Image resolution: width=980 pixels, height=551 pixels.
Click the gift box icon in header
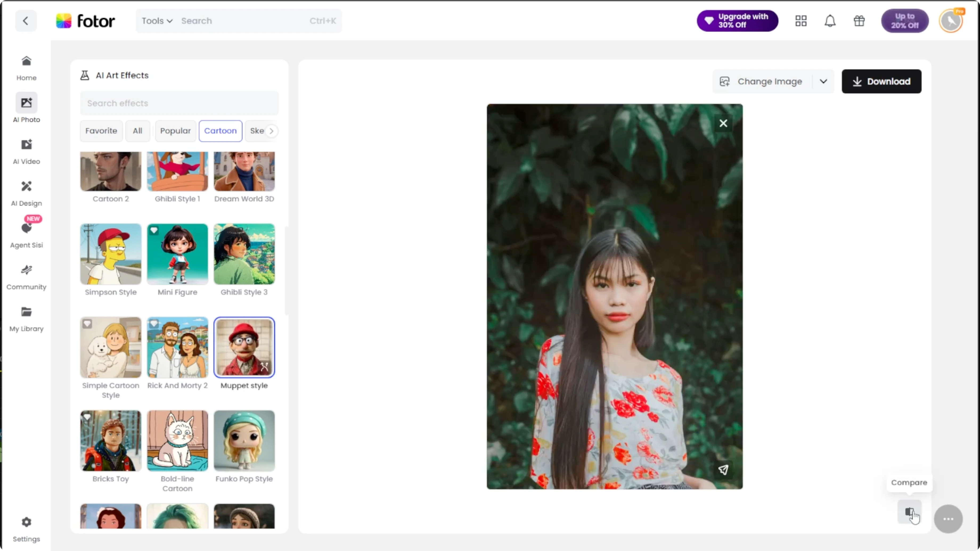[x=859, y=20]
